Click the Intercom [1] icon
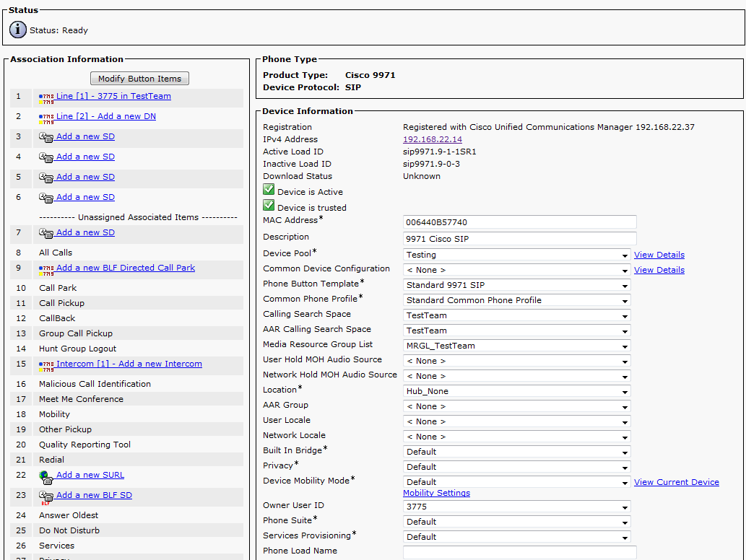Screen dimensions: 746x560 [46, 365]
